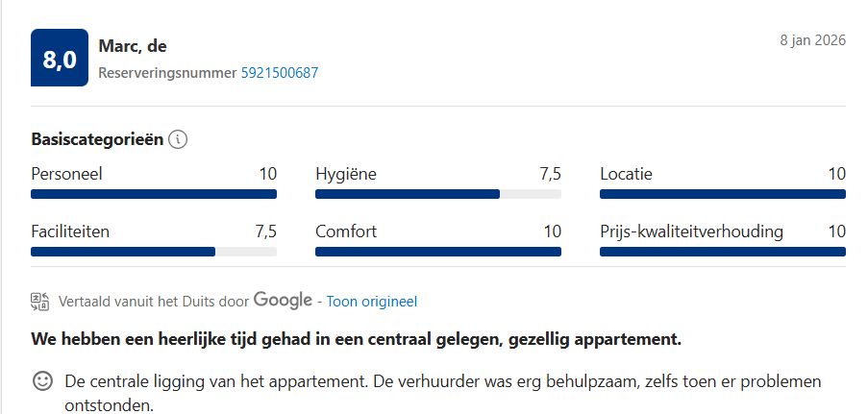Click the bold review title about 'heerlijke tijd'
Screen dimensions: 868x414
coord(356,339)
